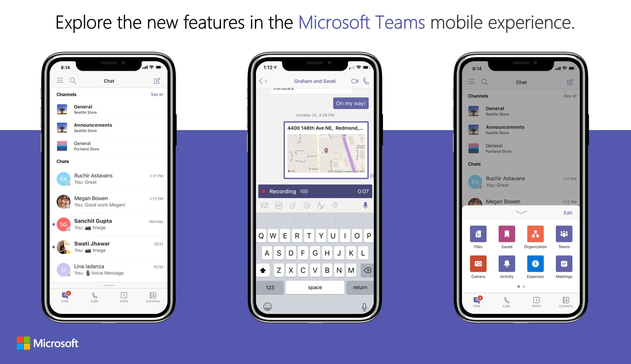Click See all under Channels section
Image resolution: width=631 pixels, height=364 pixels.
coord(157,94)
